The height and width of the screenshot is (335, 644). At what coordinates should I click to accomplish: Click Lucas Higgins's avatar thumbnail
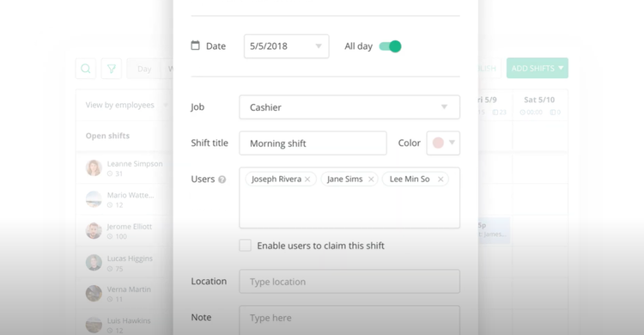94,263
